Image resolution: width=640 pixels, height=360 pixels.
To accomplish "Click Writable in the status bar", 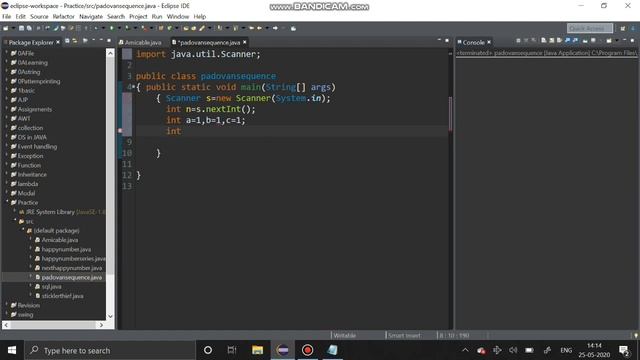I will pyautogui.click(x=345, y=336).
